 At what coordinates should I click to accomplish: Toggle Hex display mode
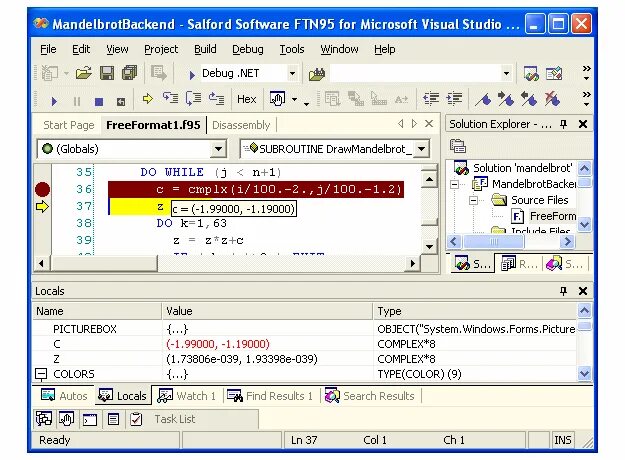point(246,99)
